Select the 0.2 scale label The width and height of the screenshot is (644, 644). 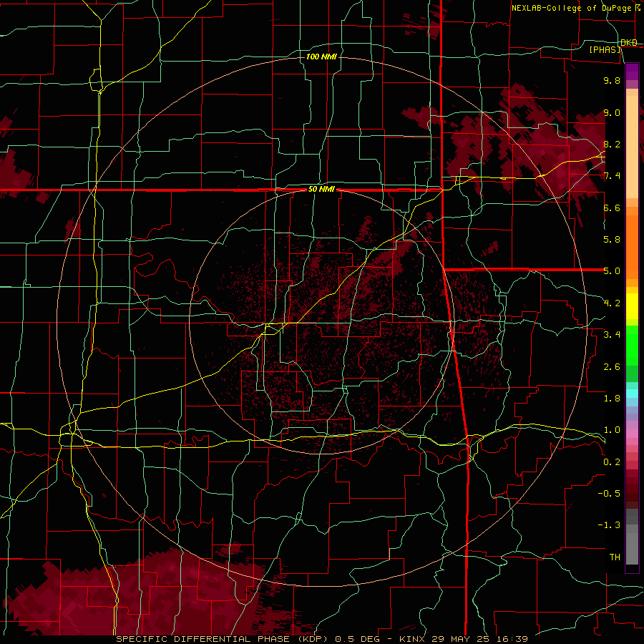(612, 462)
